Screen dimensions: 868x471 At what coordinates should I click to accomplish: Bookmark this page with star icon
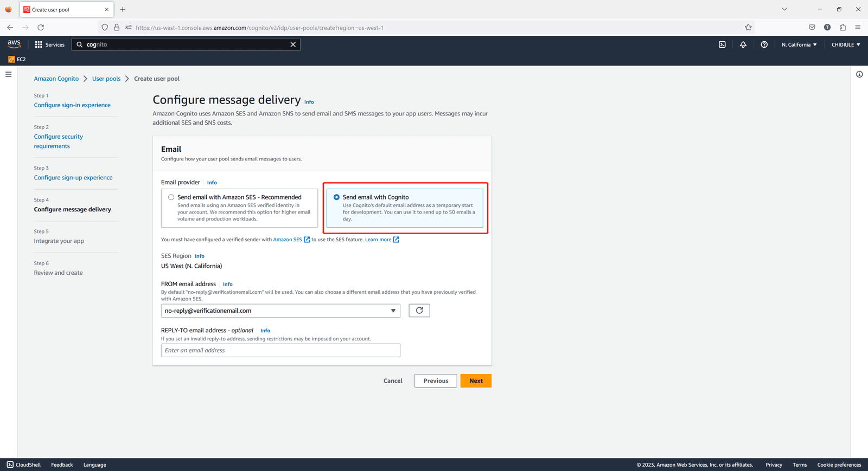(748, 27)
